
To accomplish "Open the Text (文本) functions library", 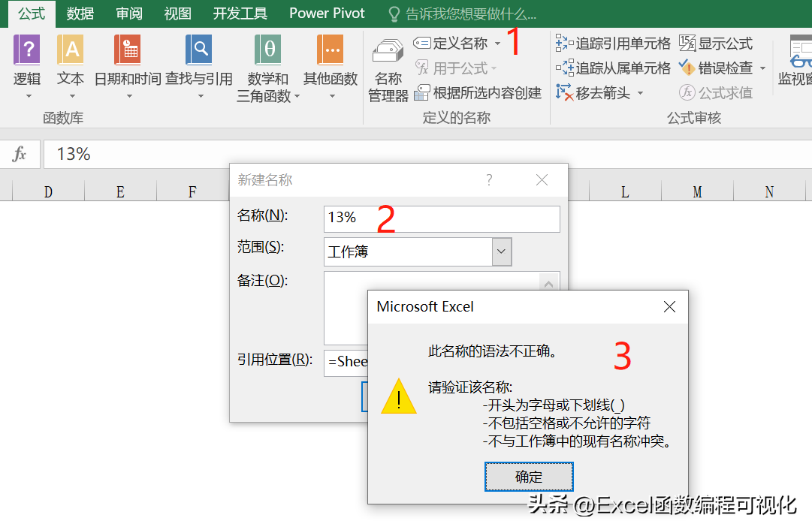I will (x=71, y=66).
